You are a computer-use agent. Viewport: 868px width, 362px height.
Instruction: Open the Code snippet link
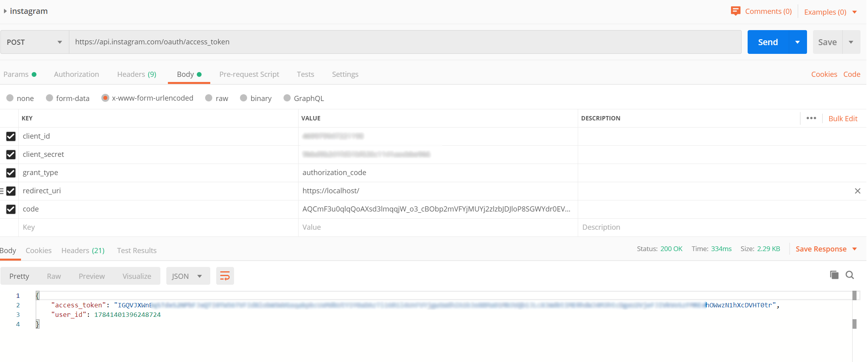tap(852, 74)
